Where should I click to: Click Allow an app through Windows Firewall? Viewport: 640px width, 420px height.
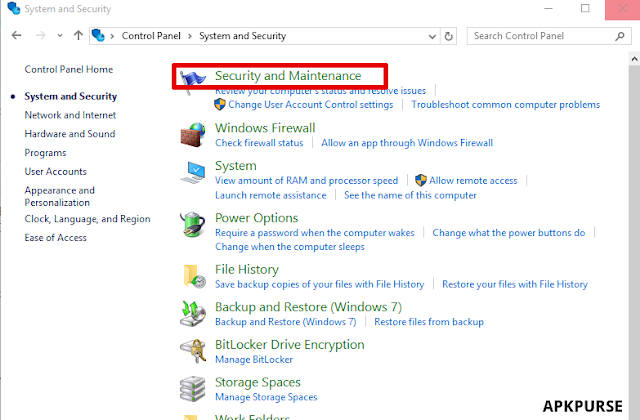point(407,143)
